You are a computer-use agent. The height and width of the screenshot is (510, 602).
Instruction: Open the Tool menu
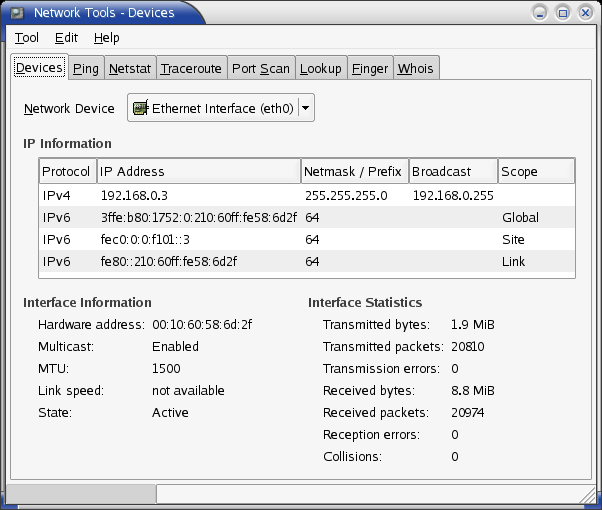tap(26, 38)
